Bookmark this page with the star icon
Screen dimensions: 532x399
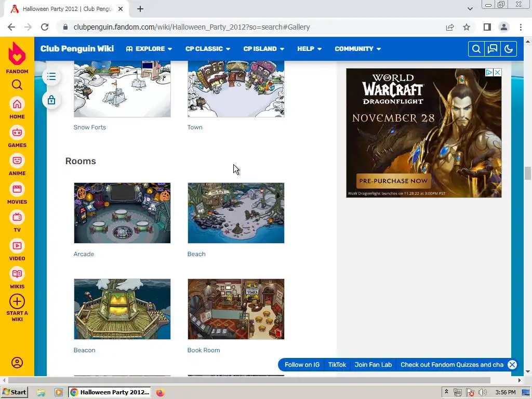coord(467,27)
